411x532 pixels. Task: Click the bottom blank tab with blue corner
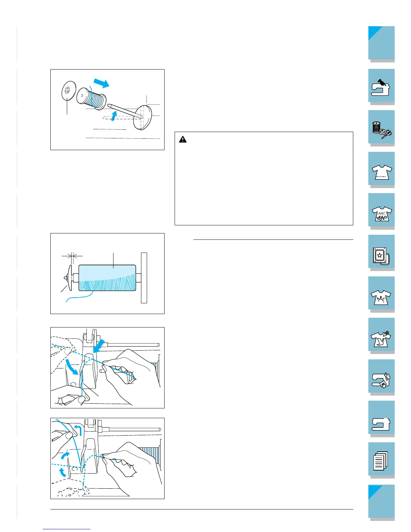point(381,503)
